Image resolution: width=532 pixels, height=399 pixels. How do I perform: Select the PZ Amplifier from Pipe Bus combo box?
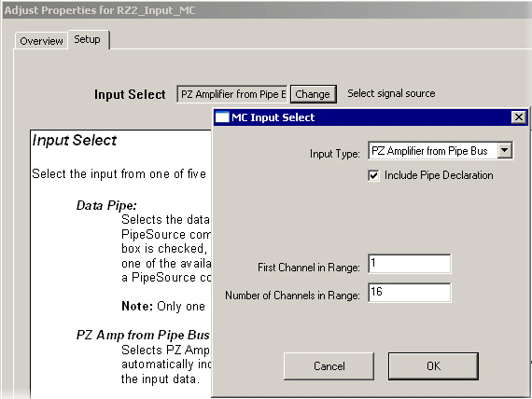coord(441,150)
